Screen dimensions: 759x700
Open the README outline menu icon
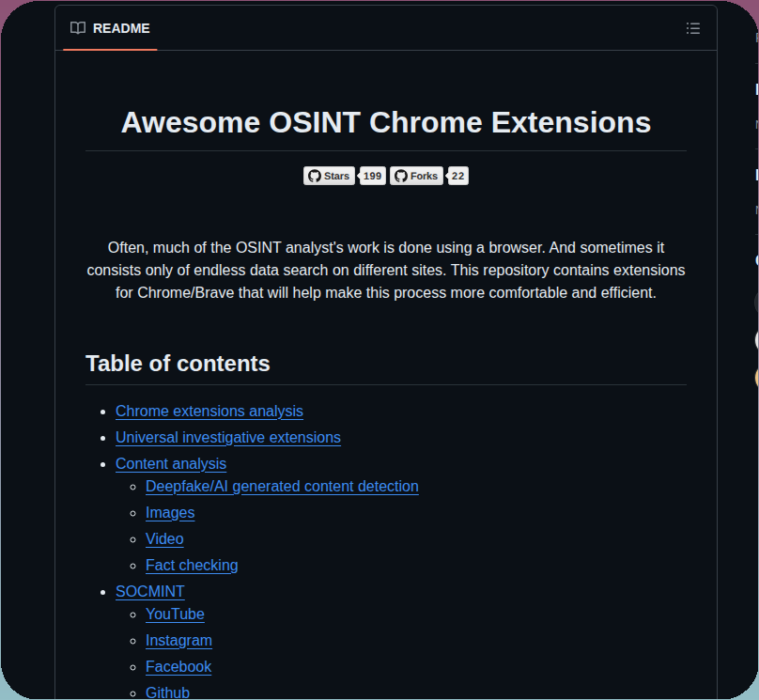[x=692, y=28]
